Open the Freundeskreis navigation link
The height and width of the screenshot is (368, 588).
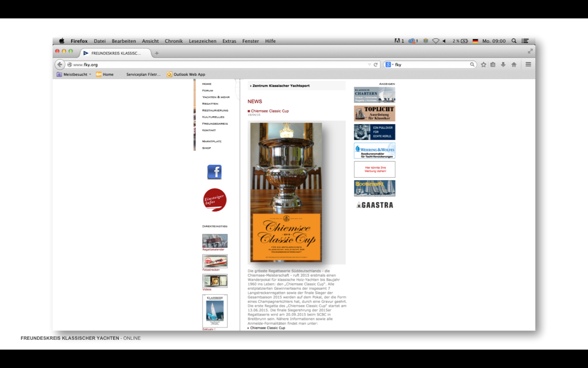[x=215, y=124]
